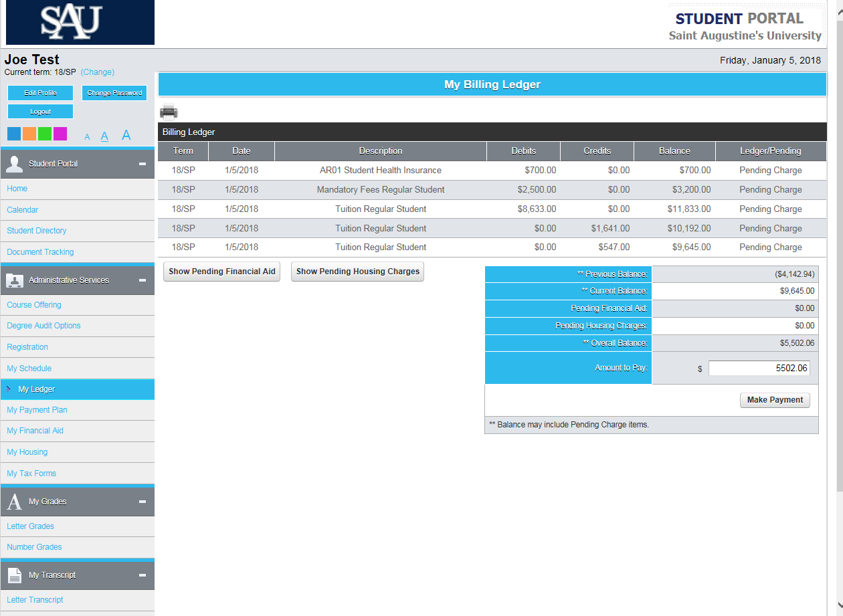The width and height of the screenshot is (843, 616).
Task: Click the Amount to Pay input field
Action: coord(759,368)
